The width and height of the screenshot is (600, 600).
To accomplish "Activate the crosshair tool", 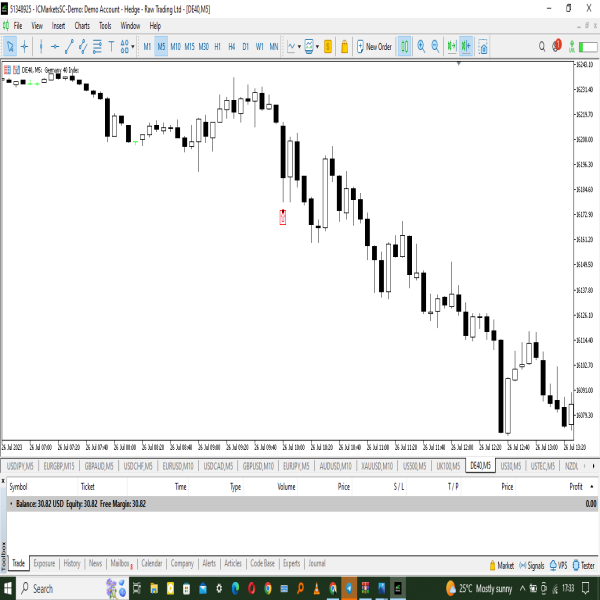I will coord(24,47).
